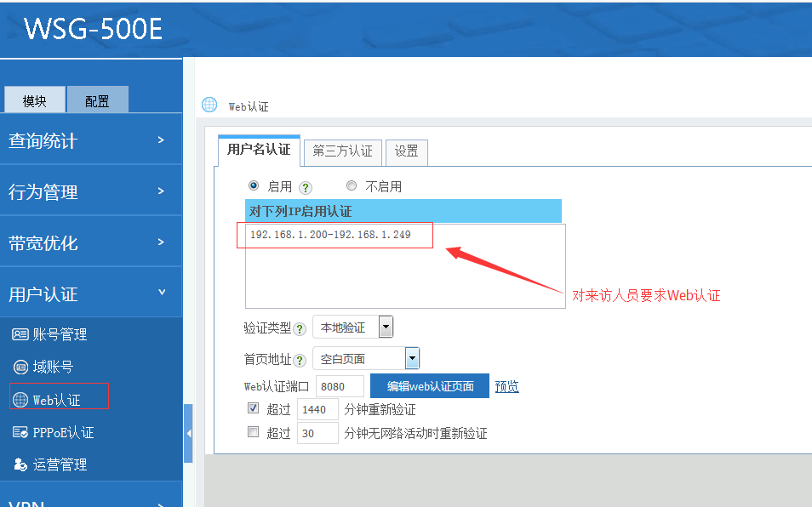
Task: Click help icon beside 首页地址
Action: tap(300, 360)
